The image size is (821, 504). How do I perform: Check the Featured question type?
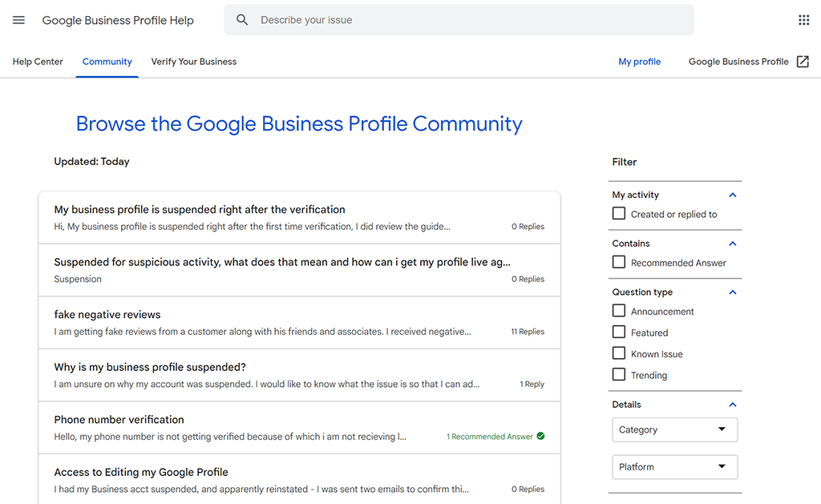click(619, 333)
